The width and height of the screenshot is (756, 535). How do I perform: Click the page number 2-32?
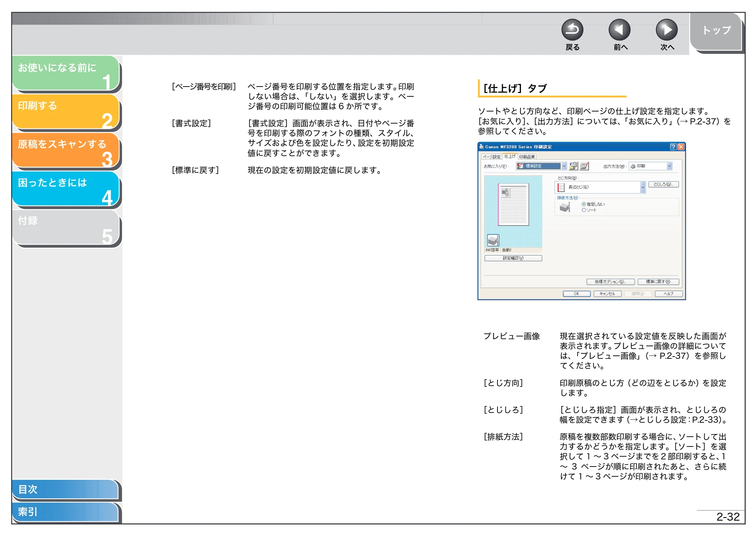[x=728, y=517]
